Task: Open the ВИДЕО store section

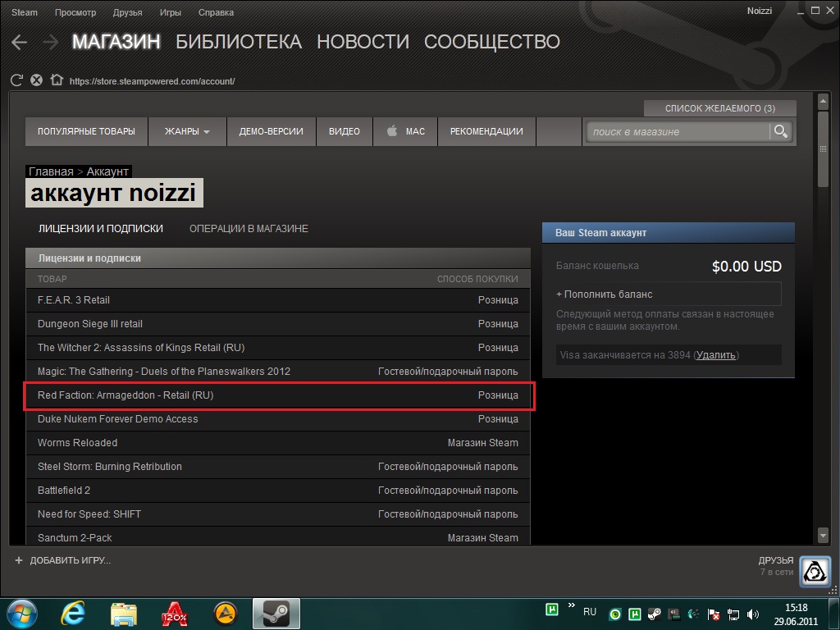Action: click(x=345, y=131)
